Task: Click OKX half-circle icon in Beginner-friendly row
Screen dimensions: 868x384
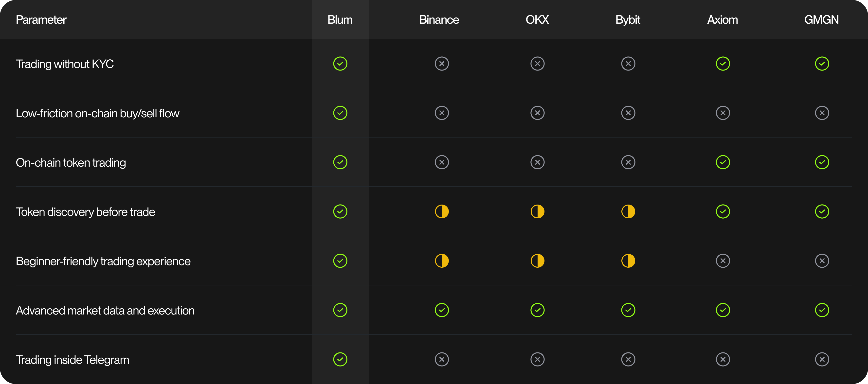Action: click(x=537, y=261)
